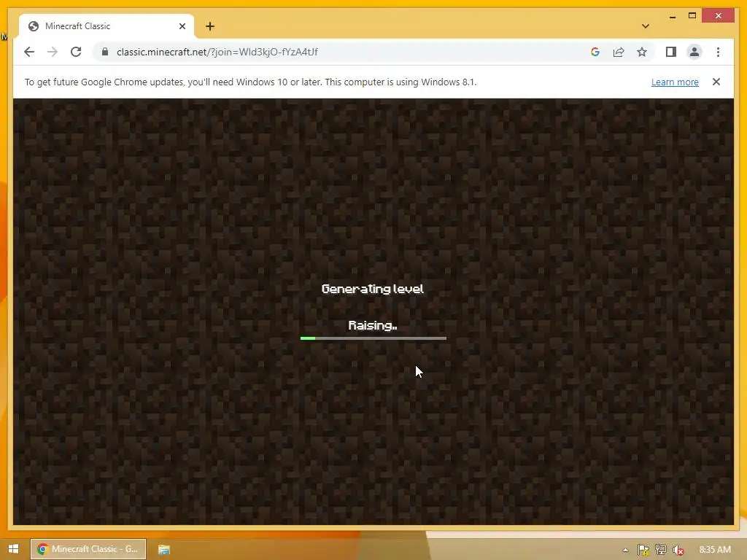Show hidden tray icons arrow
Viewport: 747px width, 560px height.
[x=625, y=550]
